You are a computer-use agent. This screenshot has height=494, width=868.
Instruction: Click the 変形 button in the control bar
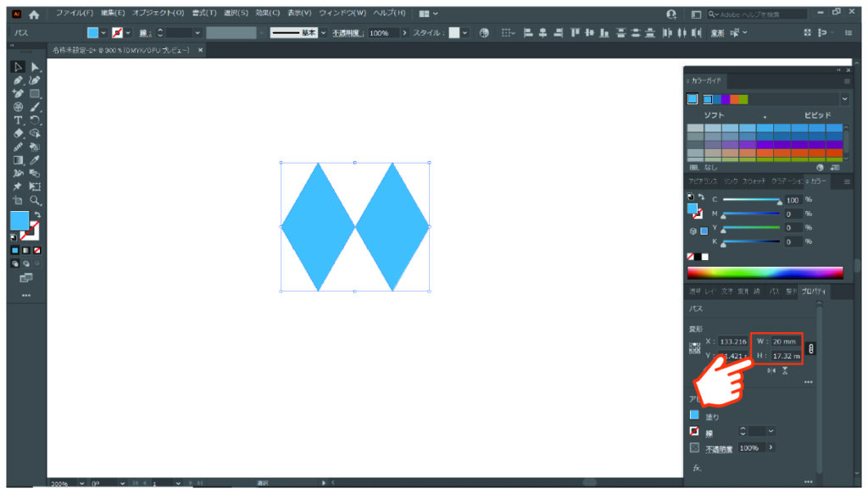point(717,33)
